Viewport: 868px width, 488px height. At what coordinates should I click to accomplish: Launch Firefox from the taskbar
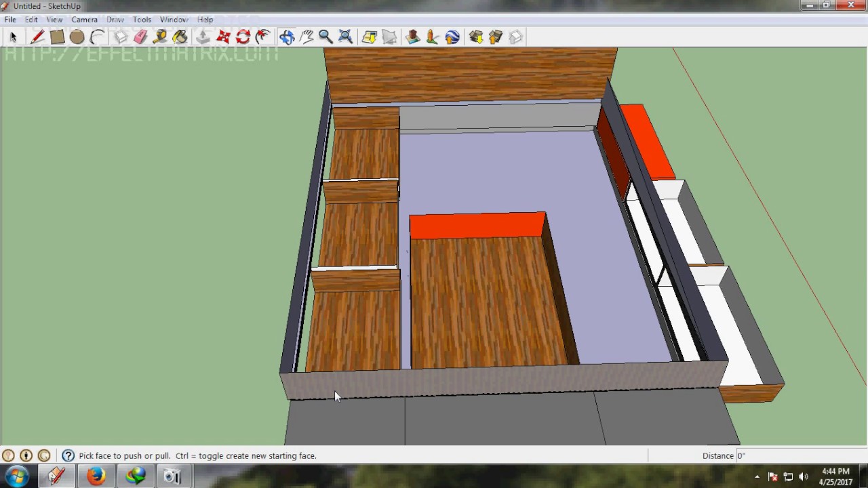click(96, 476)
